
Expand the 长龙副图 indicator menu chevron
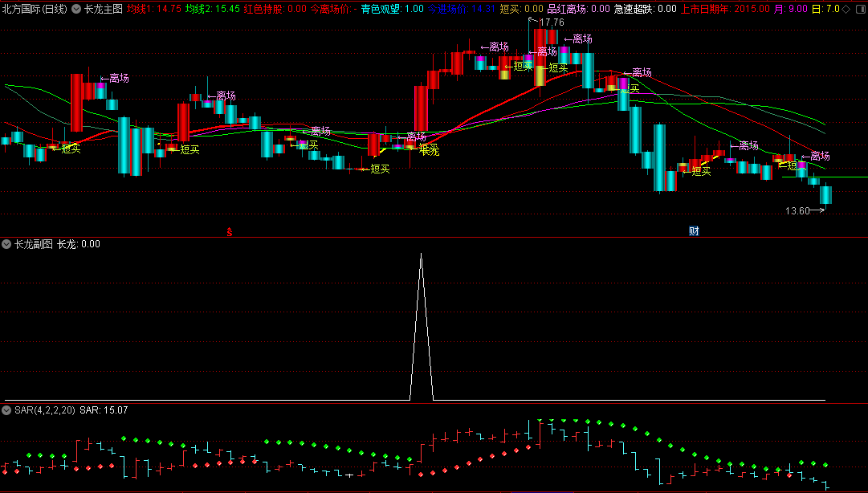click(x=6, y=244)
